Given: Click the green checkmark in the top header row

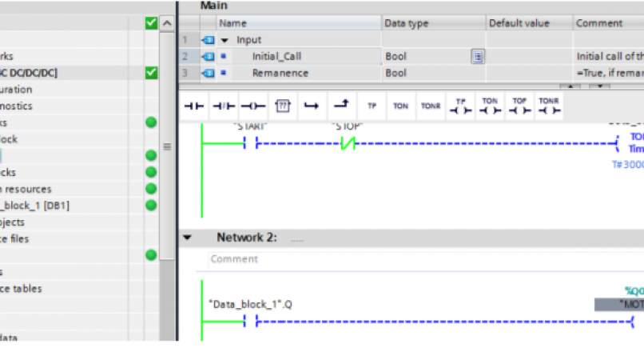Looking at the screenshot, I should (151, 23).
